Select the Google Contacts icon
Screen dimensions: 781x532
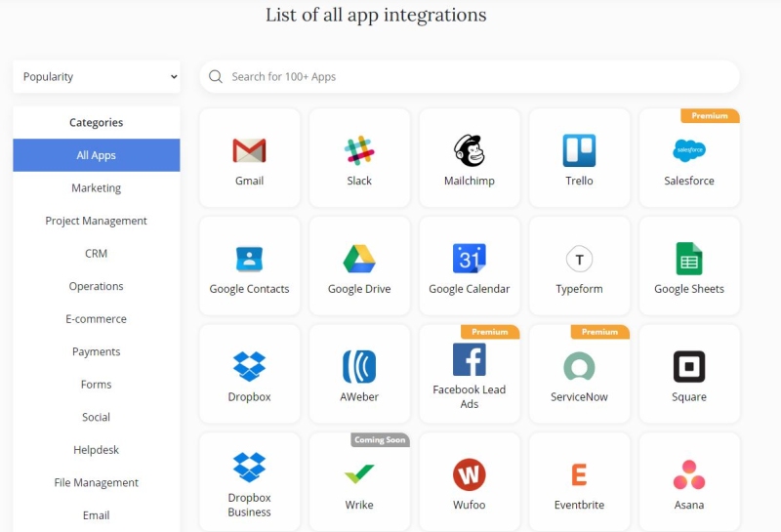[250, 259]
